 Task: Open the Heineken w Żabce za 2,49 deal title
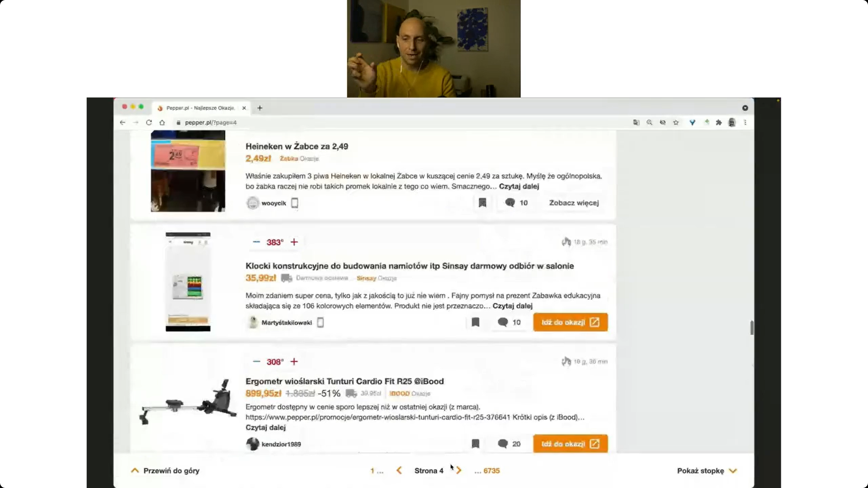click(297, 146)
